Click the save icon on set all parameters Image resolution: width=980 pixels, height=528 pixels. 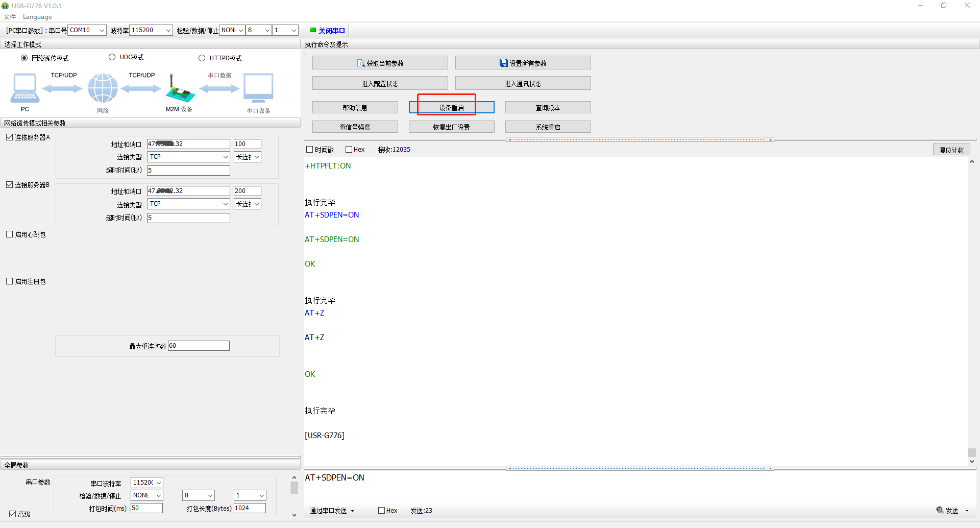503,63
